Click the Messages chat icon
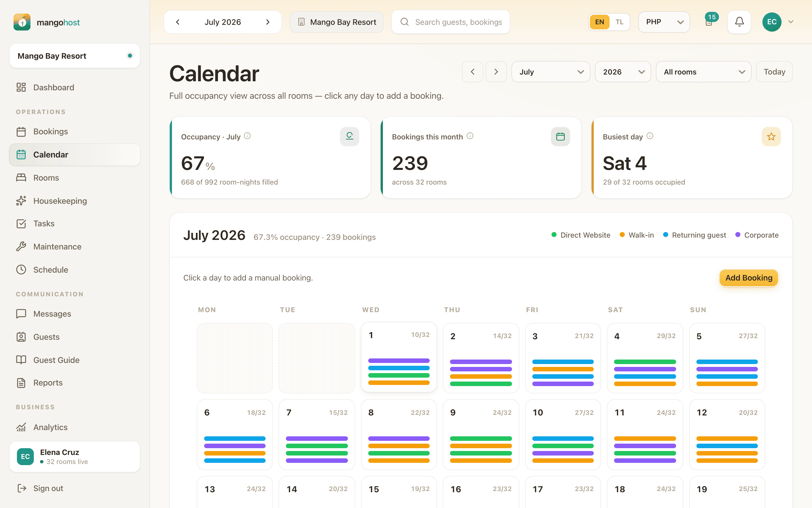Viewport: 812px width, 508px height. click(21, 314)
